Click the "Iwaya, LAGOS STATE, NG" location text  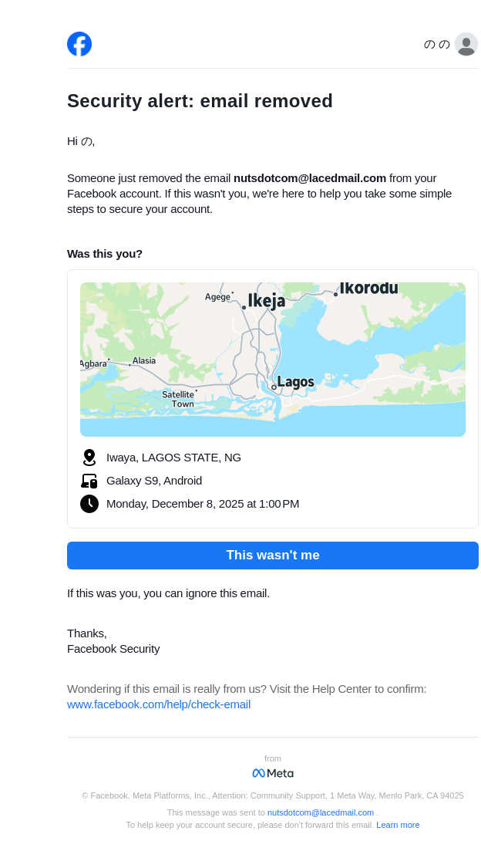173,458
